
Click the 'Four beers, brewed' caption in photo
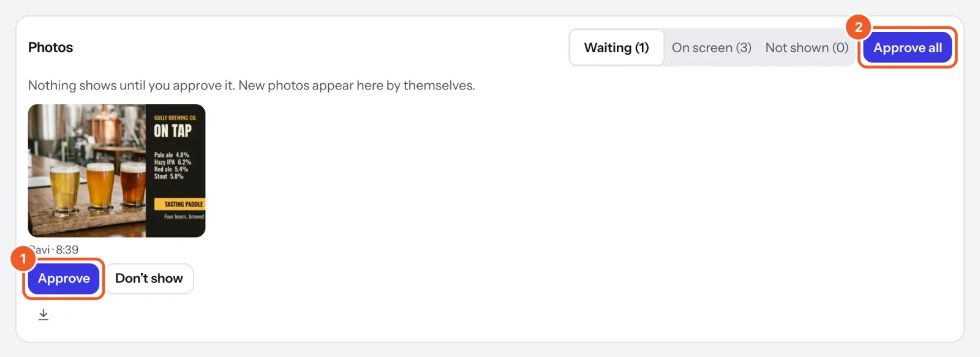184,217
